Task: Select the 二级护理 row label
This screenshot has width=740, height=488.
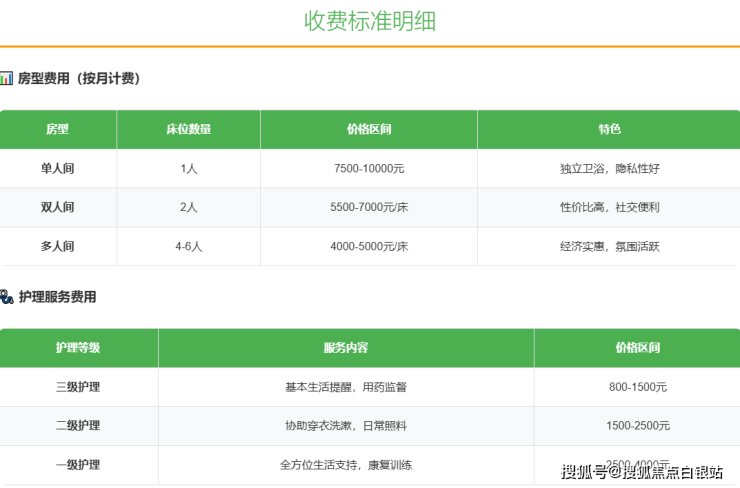Action: pos(78,426)
